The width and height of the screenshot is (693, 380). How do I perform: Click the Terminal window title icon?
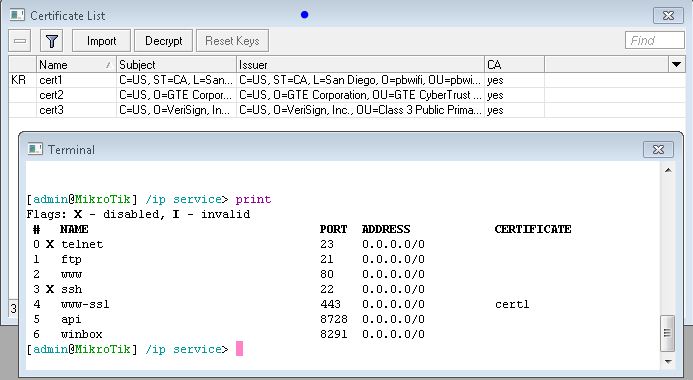(x=35, y=149)
